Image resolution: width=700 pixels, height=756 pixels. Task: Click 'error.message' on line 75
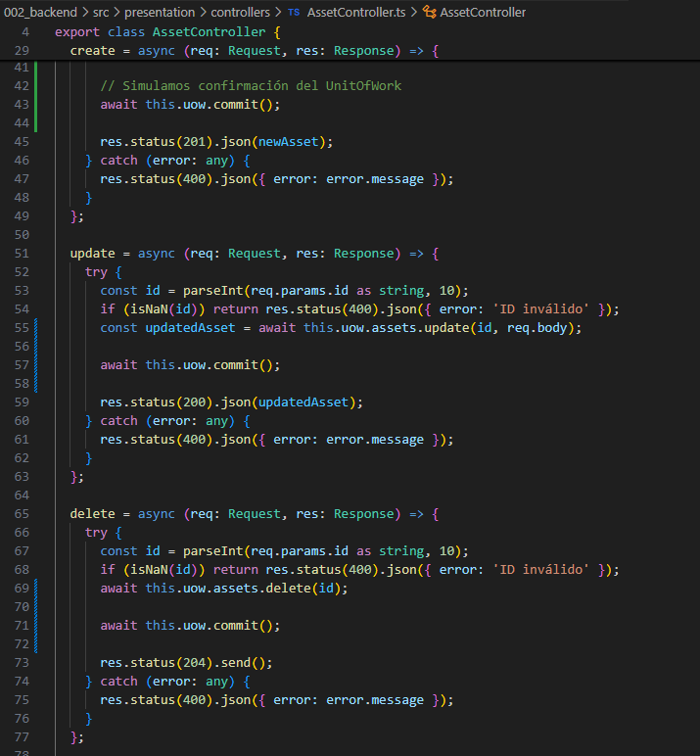[x=375, y=700]
